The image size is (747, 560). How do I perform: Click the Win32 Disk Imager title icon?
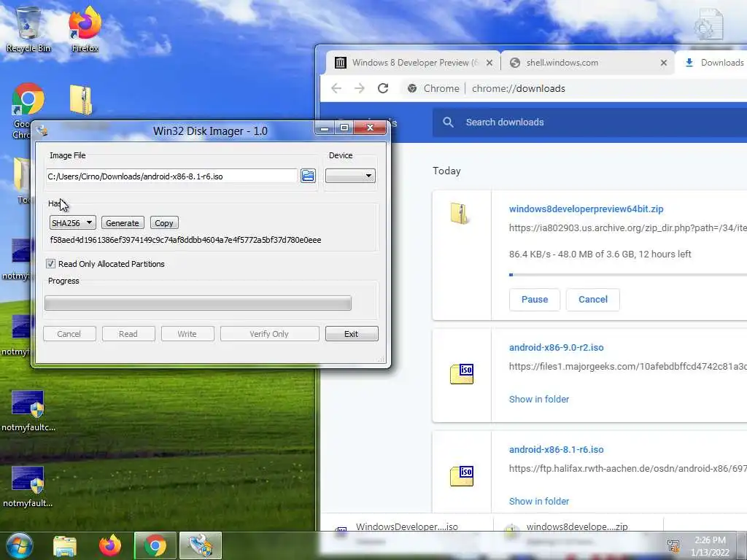[42, 131]
